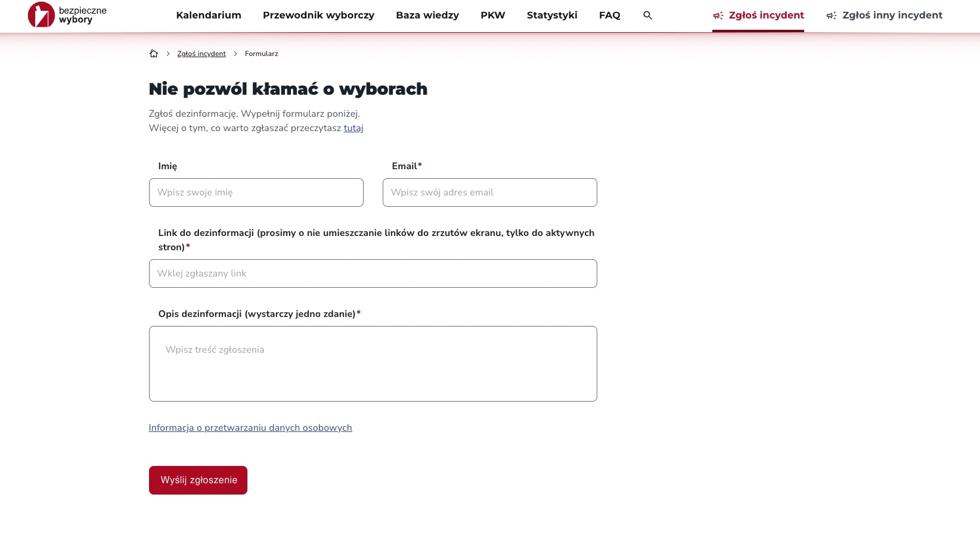
Task: Select Baza wiedzy navigation item
Action: [x=427, y=15]
